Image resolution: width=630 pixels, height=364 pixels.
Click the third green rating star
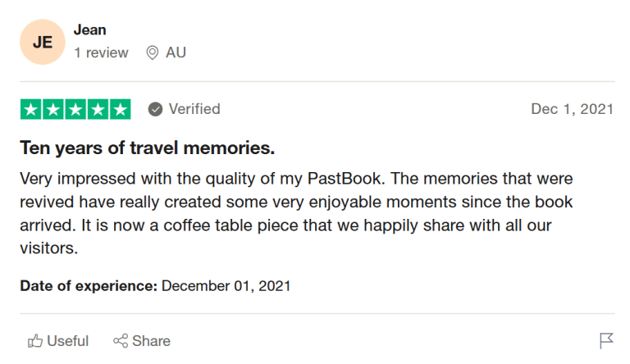[75, 109]
